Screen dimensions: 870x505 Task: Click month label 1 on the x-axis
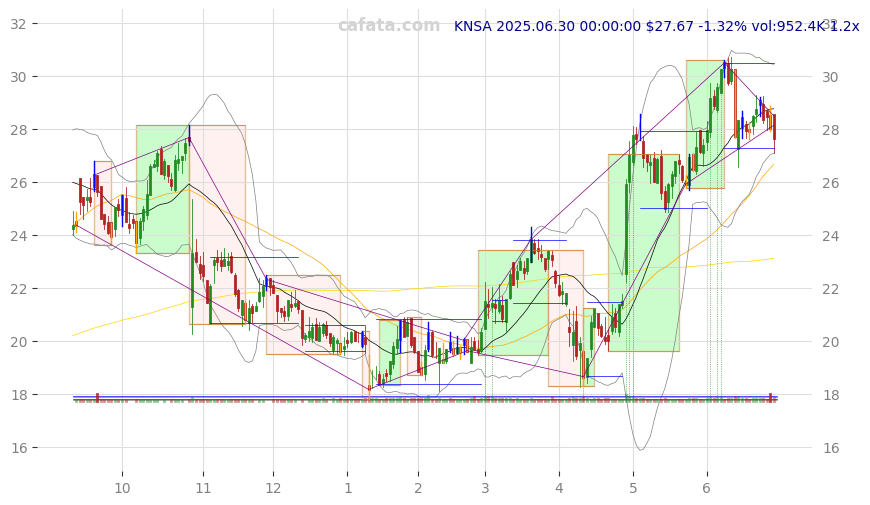point(348,488)
